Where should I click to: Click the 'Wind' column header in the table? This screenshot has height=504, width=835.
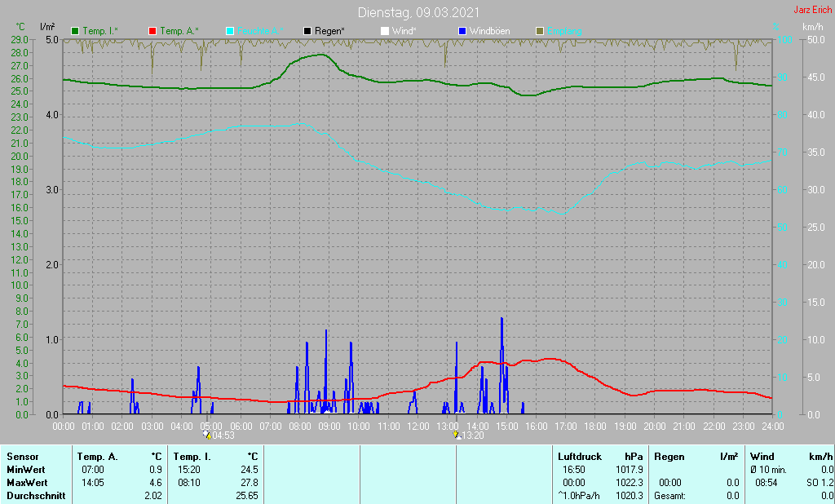coord(762,457)
